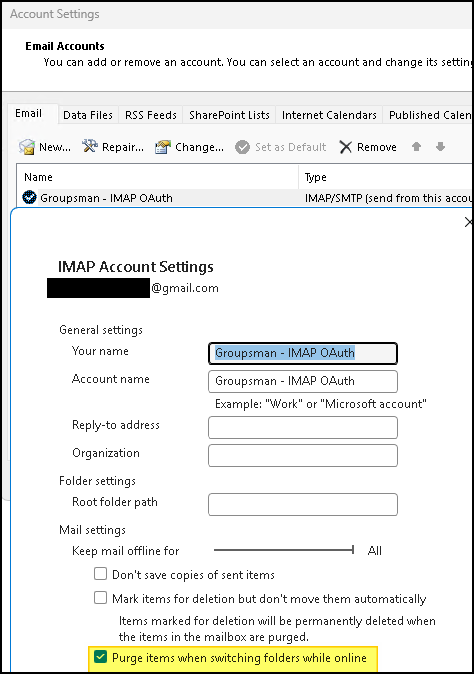Screen dimensions: 474x674
Task: Move account up with arrow icon
Action: [416, 147]
